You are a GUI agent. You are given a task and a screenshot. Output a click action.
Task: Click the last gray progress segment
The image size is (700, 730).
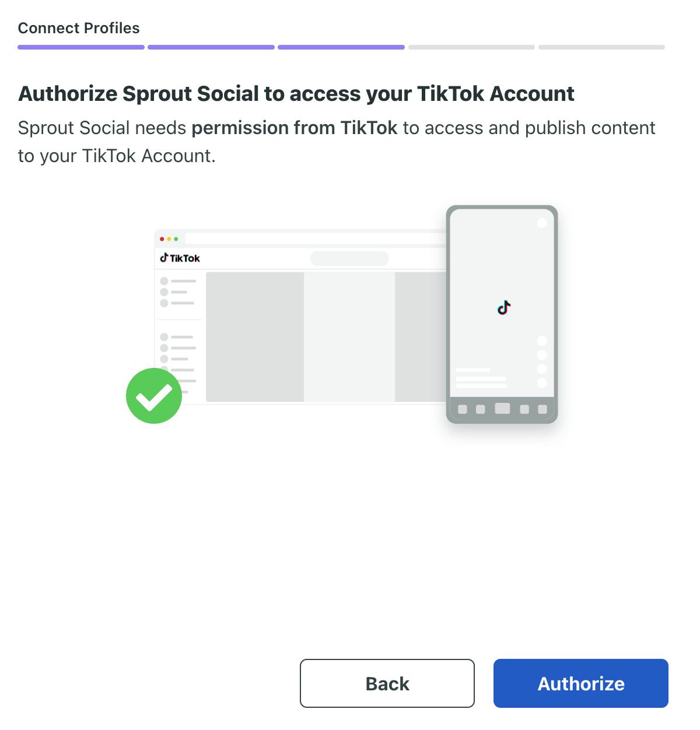(601, 47)
